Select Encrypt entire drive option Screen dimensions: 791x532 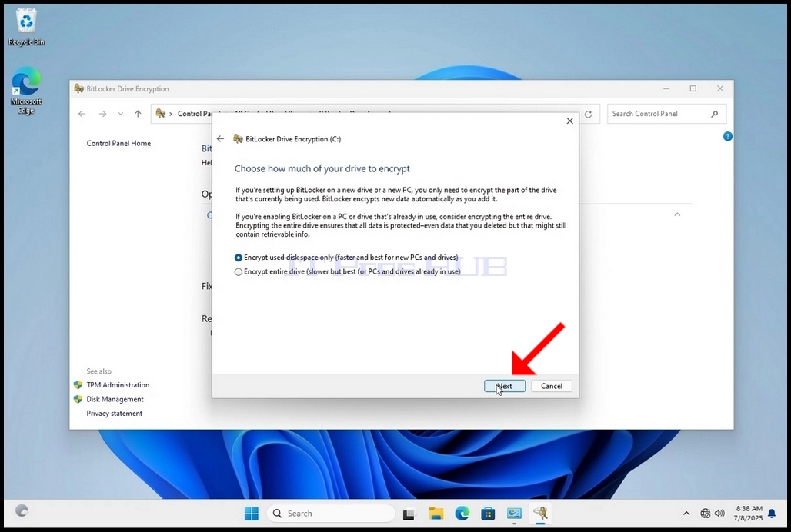347,271
